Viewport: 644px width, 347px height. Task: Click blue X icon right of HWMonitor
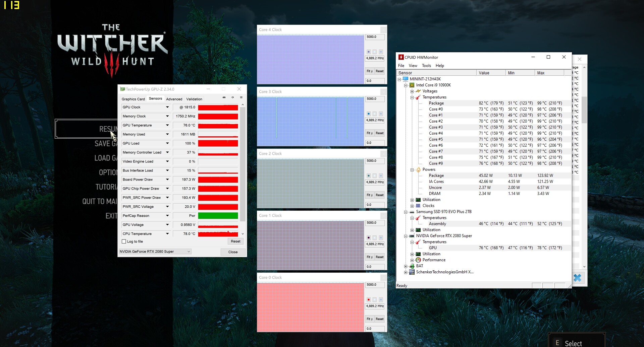578,278
